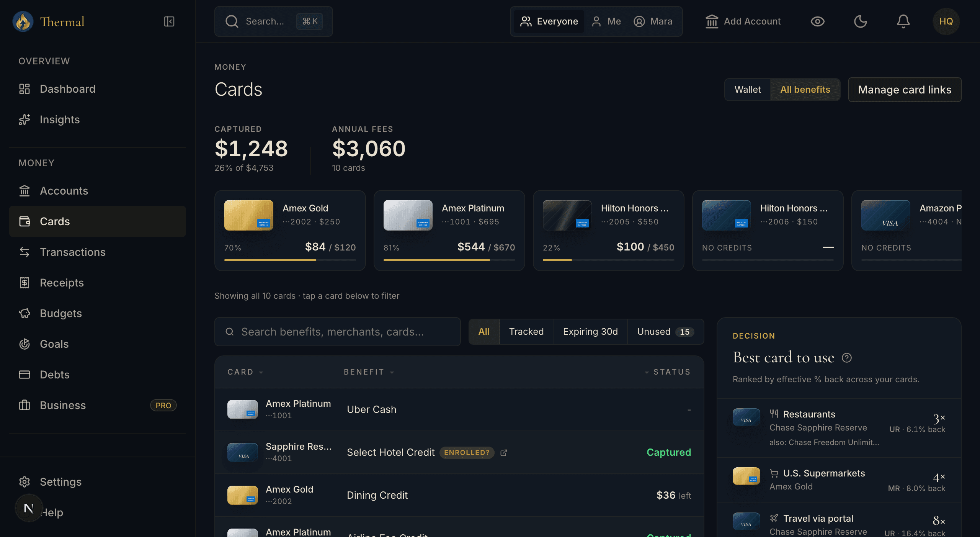
Task: Click the Business briefcase icon
Action: pyautogui.click(x=24, y=405)
